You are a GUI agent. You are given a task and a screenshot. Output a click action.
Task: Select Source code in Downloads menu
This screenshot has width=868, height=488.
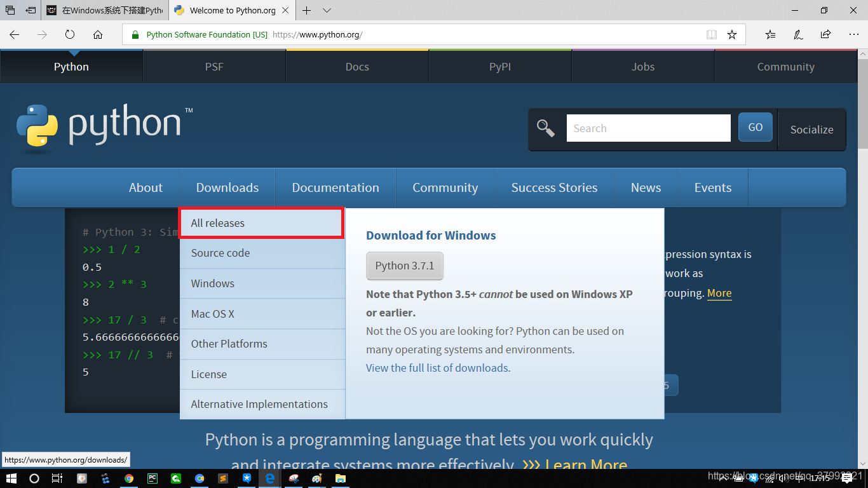tap(262, 253)
